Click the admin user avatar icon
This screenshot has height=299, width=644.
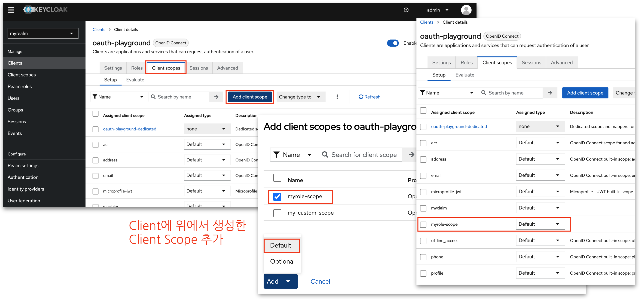(x=466, y=10)
